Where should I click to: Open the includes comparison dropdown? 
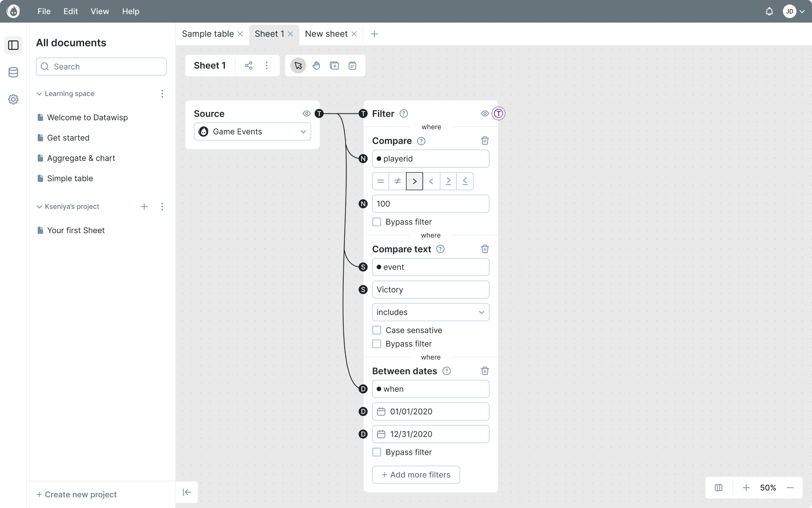430,312
